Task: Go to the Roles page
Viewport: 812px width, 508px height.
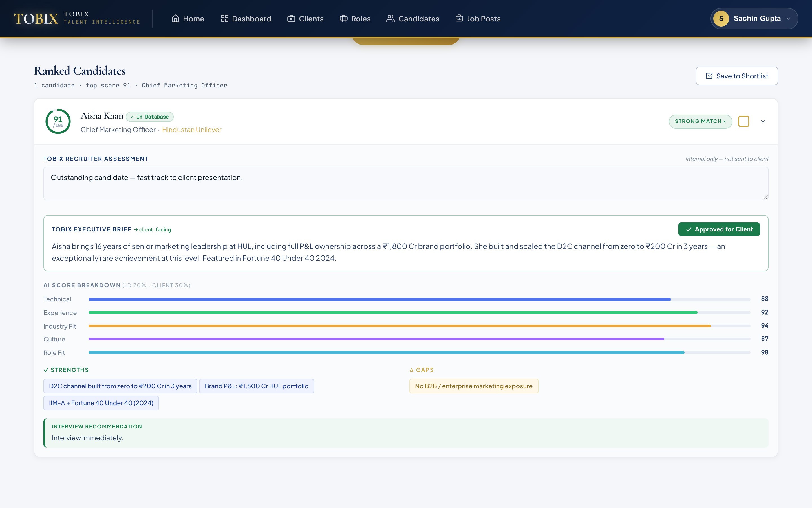Action: pyautogui.click(x=355, y=18)
